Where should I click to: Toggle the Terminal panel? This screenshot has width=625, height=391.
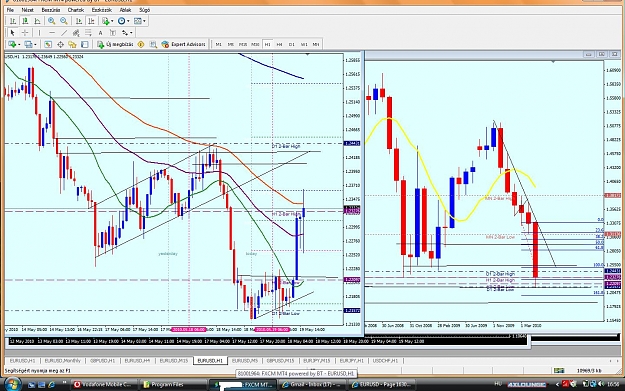coord(85,44)
